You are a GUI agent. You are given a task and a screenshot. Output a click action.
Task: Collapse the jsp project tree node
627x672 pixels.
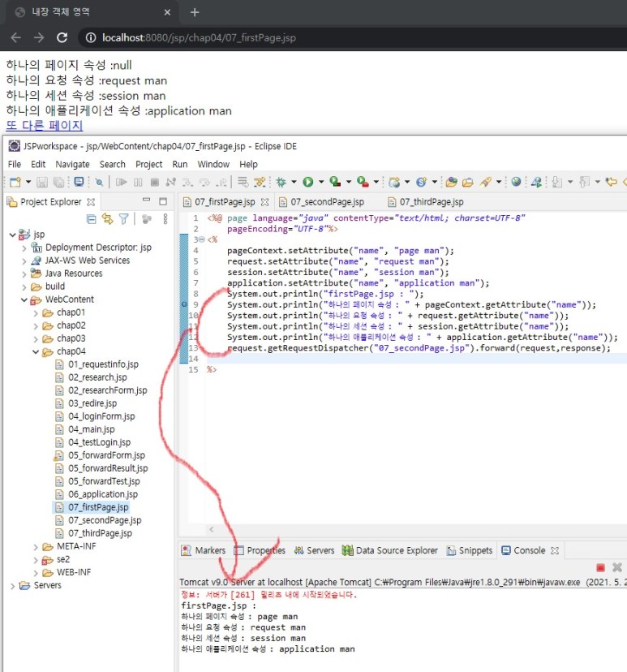(13, 235)
